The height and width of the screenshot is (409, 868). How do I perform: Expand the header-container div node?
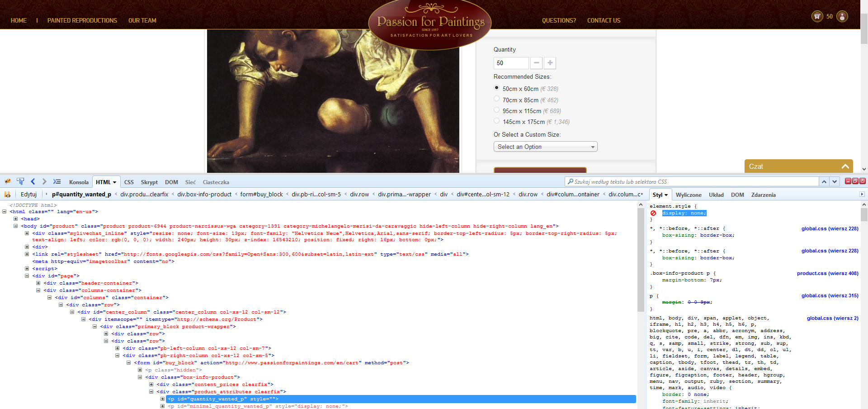(38, 283)
